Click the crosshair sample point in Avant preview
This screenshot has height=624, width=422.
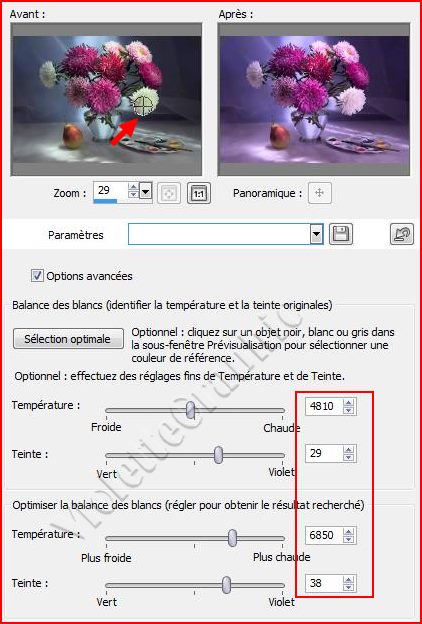click(x=143, y=106)
